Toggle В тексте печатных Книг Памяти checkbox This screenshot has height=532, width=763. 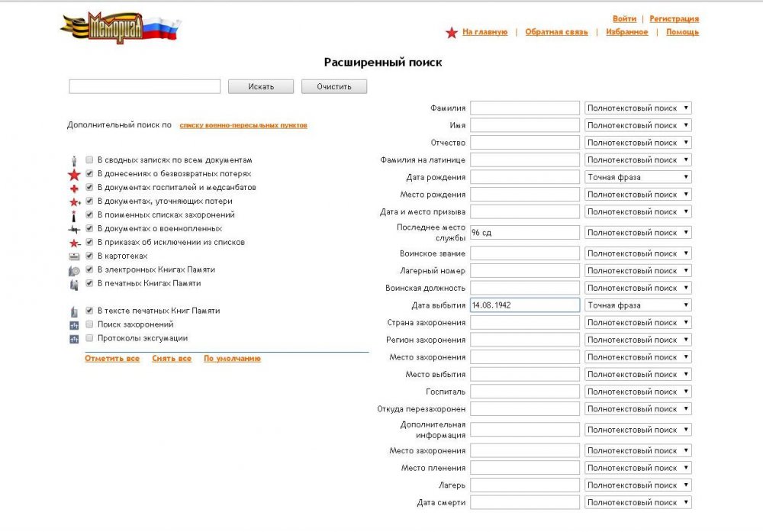[x=89, y=310]
